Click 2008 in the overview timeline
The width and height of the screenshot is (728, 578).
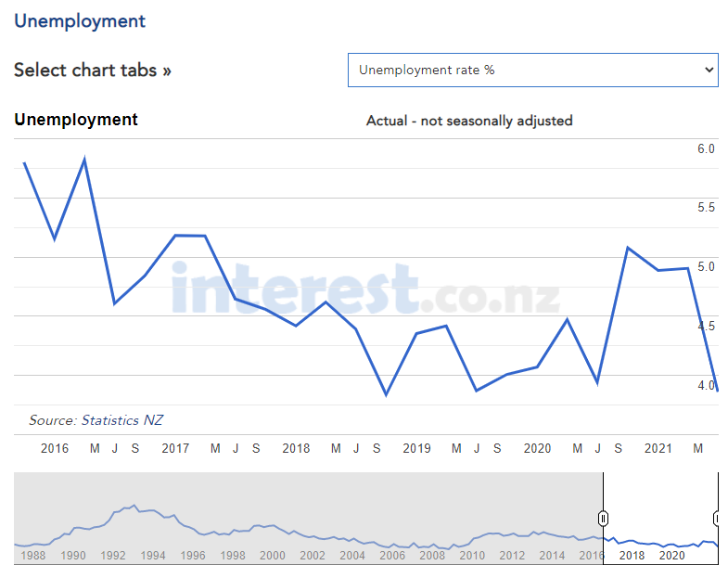tap(432, 555)
